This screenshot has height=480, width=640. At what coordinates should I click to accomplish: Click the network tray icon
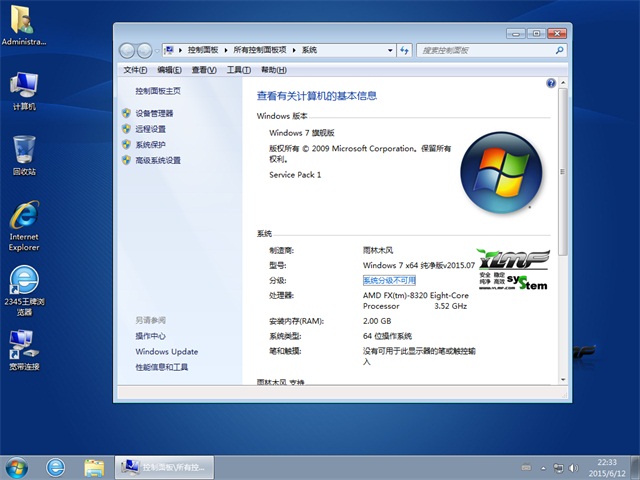click(558, 468)
